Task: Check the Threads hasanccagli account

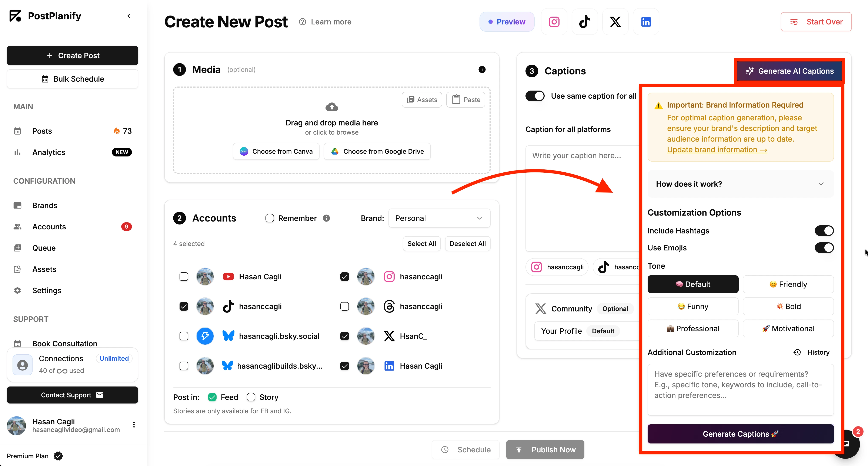Action: pos(344,306)
